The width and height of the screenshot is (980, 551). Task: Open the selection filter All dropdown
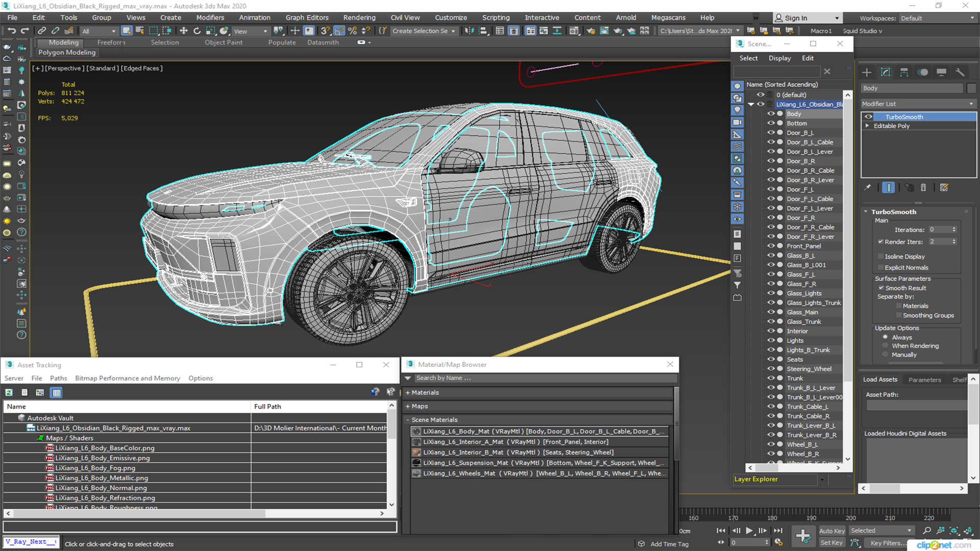99,31
